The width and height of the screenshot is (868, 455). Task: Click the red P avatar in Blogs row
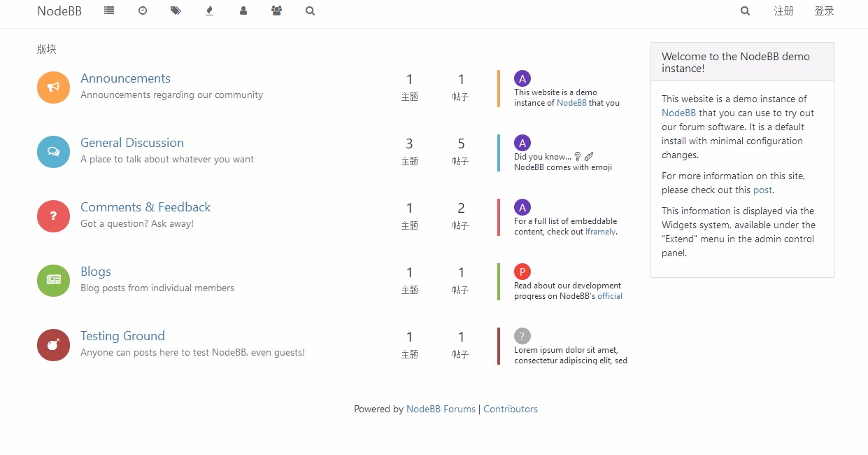pyautogui.click(x=522, y=272)
